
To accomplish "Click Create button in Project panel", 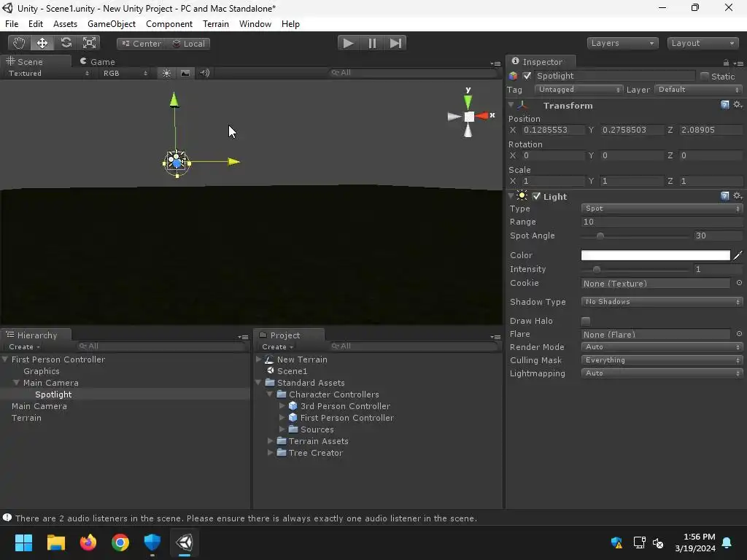I will pos(276,346).
